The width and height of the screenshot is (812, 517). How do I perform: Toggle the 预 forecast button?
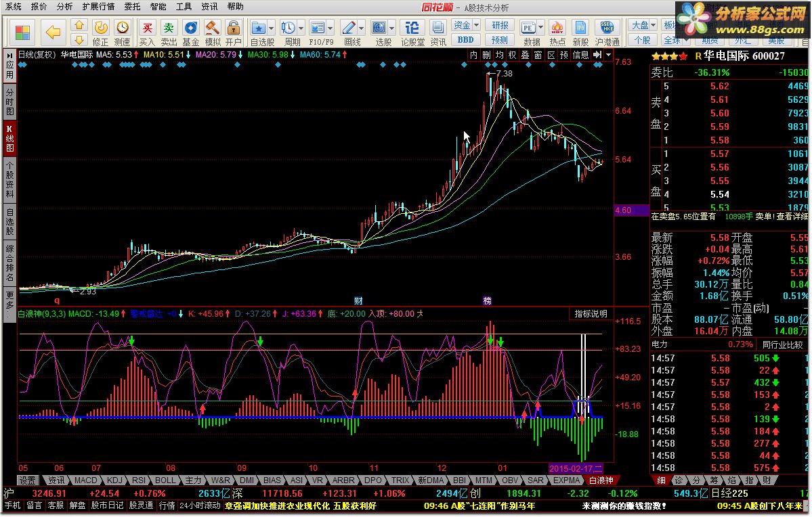[564, 55]
